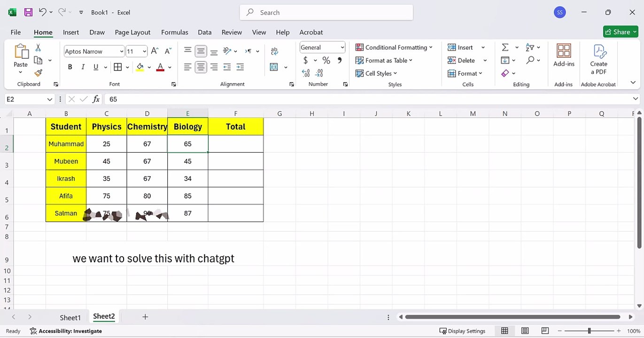Collapse the ribbon with chevron
The height and width of the screenshot is (338, 644).
tap(633, 83)
